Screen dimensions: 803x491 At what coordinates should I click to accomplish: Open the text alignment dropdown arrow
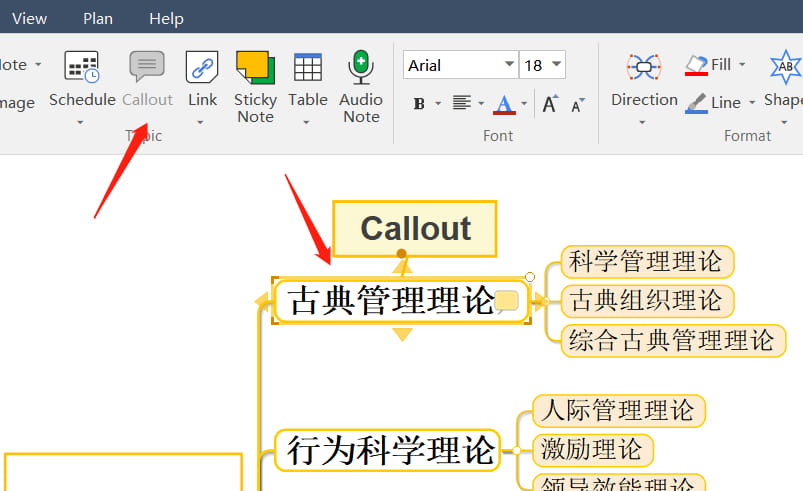[x=481, y=104]
